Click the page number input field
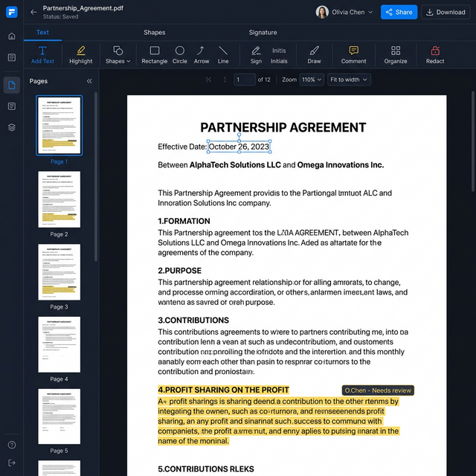This screenshot has height=476, width=476. tap(245, 80)
